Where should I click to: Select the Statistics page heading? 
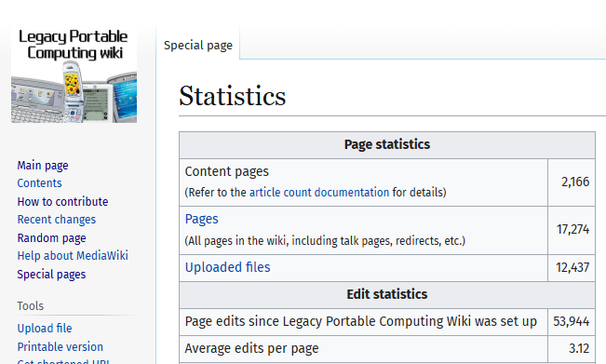click(x=233, y=96)
